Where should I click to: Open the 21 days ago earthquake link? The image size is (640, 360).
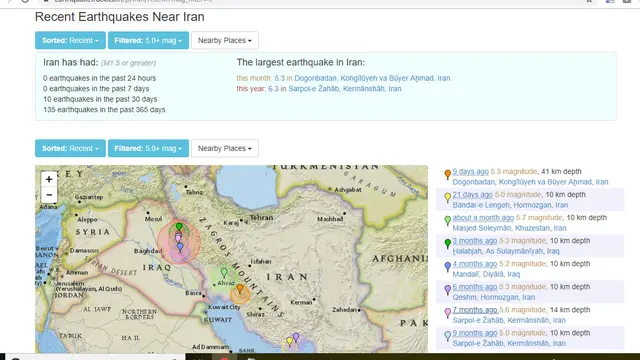(472, 195)
